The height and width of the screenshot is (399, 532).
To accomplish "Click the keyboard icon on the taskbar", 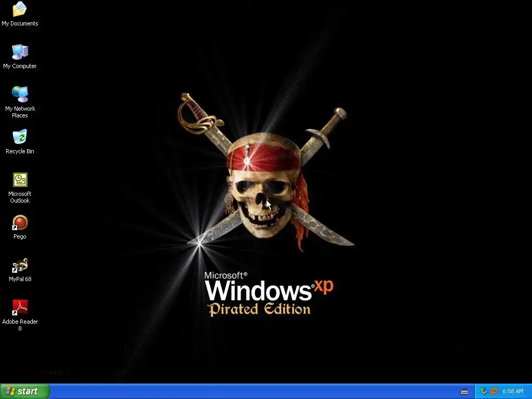I will tap(464, 392).
